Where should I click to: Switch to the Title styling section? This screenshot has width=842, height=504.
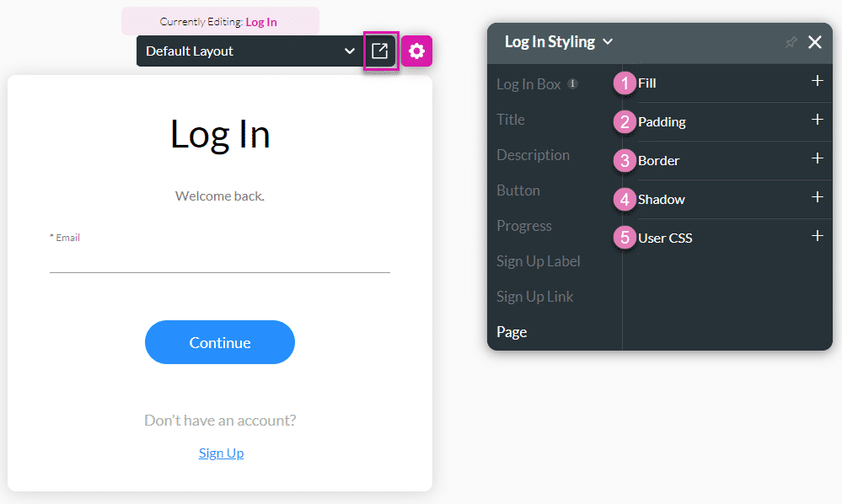pyautogui.click(x=511, y=119)
